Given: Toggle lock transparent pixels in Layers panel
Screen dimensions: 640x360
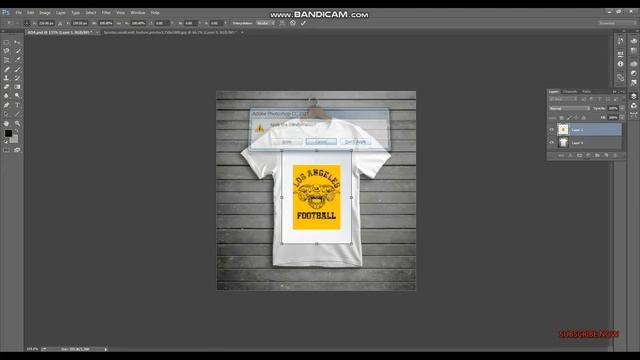Looking at the screenshot, I should click(562, 118).
